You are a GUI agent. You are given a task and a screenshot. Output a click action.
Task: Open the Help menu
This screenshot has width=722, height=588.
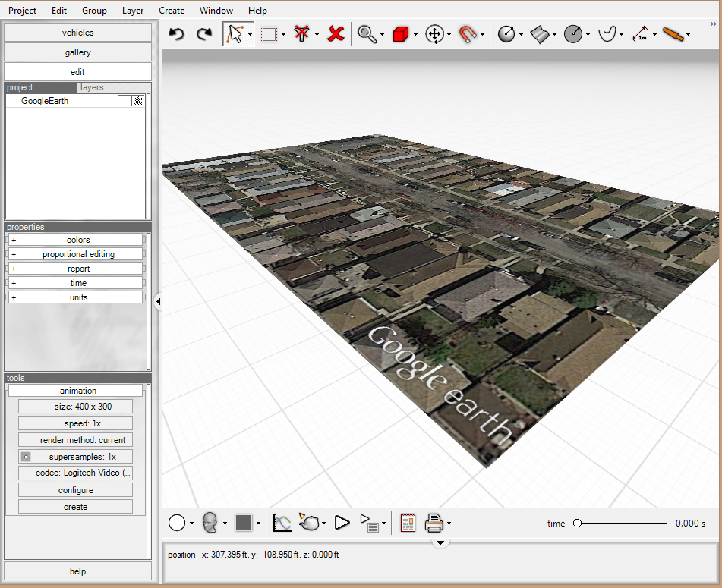(x=257, y=10)
